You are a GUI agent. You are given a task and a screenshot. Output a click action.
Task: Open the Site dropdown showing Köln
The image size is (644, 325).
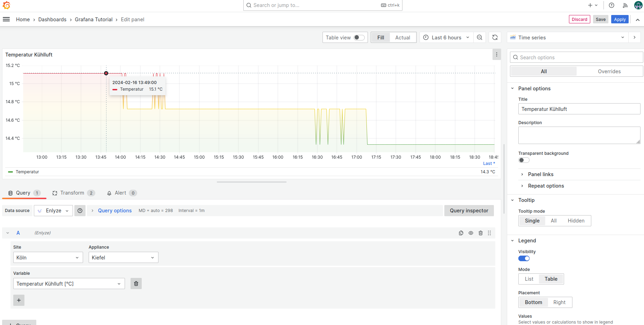pyautogui.click(x=48, y=258)
